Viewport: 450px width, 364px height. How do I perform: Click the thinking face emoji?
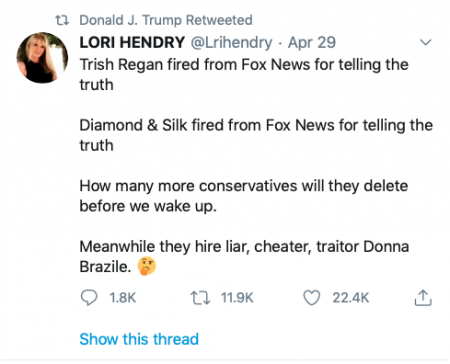pyautogui.click(x=147, y=266)
